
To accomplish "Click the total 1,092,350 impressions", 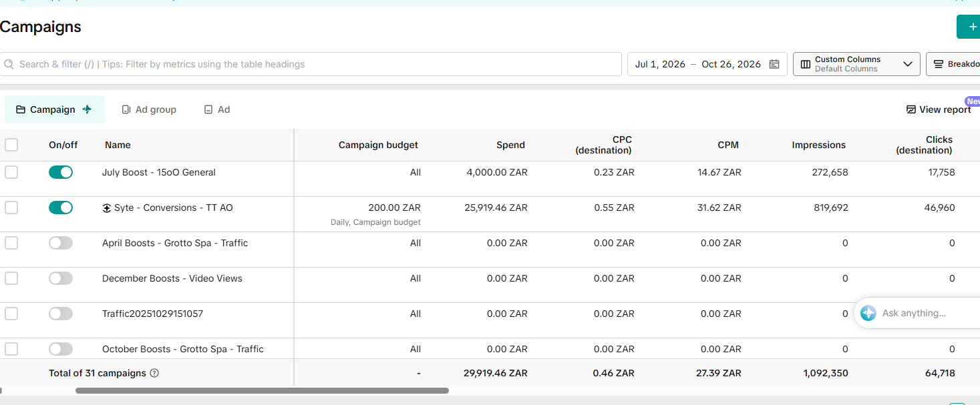I will tap(826, 373).
